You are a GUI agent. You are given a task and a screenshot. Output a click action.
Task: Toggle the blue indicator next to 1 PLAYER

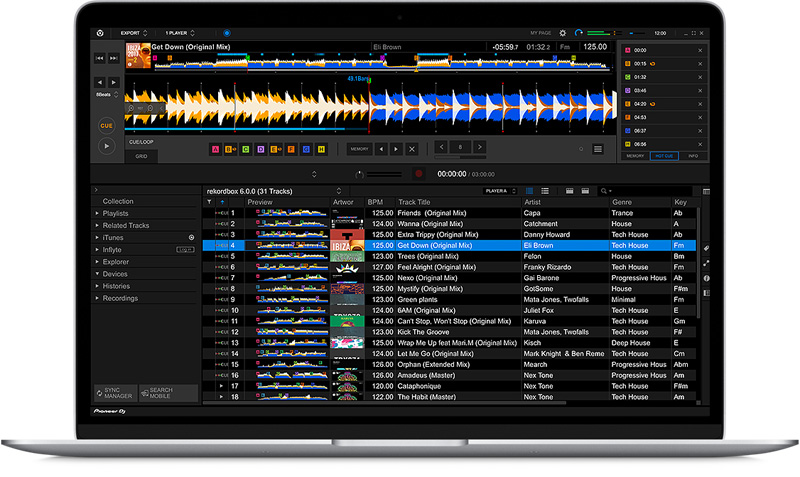pos(226,33)
